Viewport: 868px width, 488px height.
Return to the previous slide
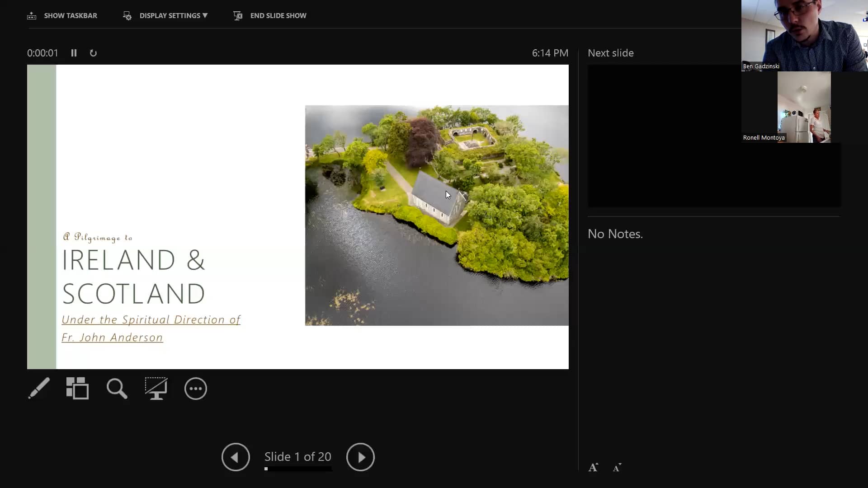point(236,457)
